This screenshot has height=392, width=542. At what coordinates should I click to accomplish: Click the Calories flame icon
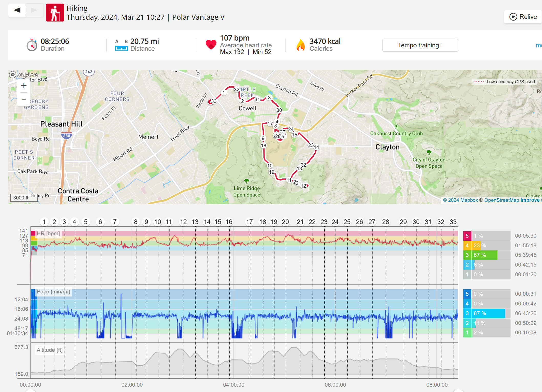pos(301,45)
